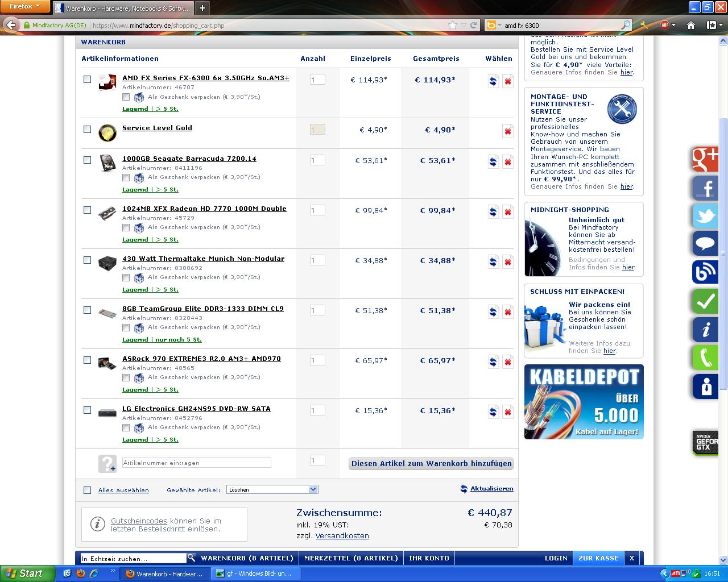Click the quantity field for Seagate Barracuda
The width and height of the screenshot is (728, 582).
tap(317, 160)
